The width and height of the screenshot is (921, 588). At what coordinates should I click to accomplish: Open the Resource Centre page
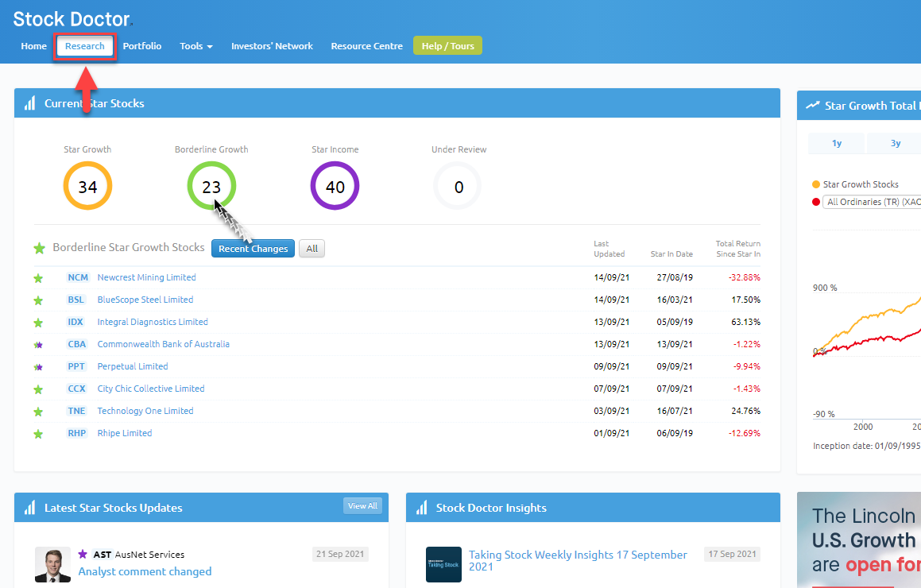(366, 46)
